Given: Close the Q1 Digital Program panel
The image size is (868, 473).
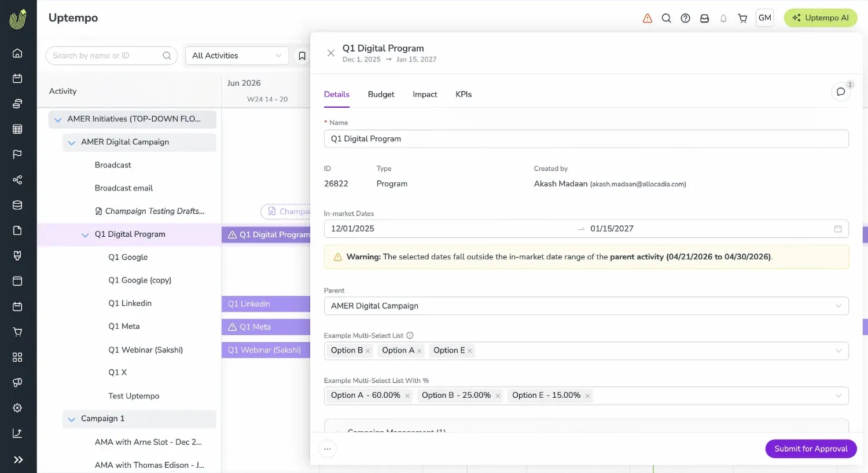Looking at the screenshot, I should point(331,53).
